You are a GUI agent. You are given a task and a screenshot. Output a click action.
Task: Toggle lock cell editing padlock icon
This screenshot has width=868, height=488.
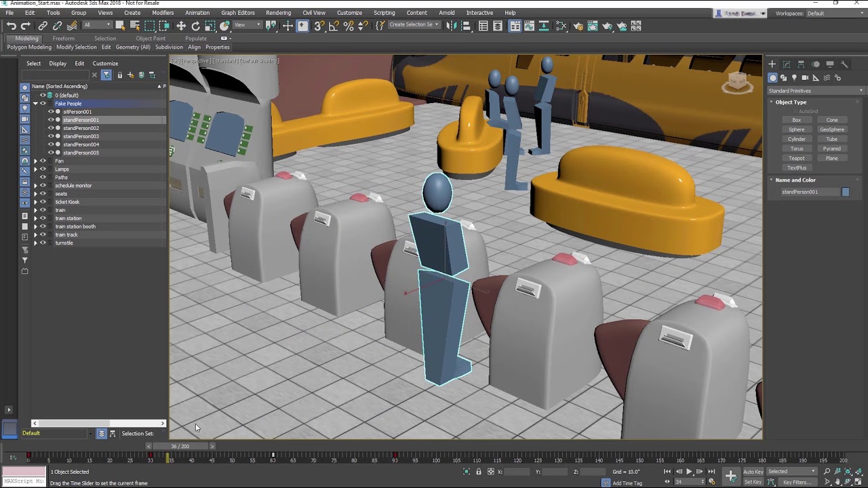(120, 75)
